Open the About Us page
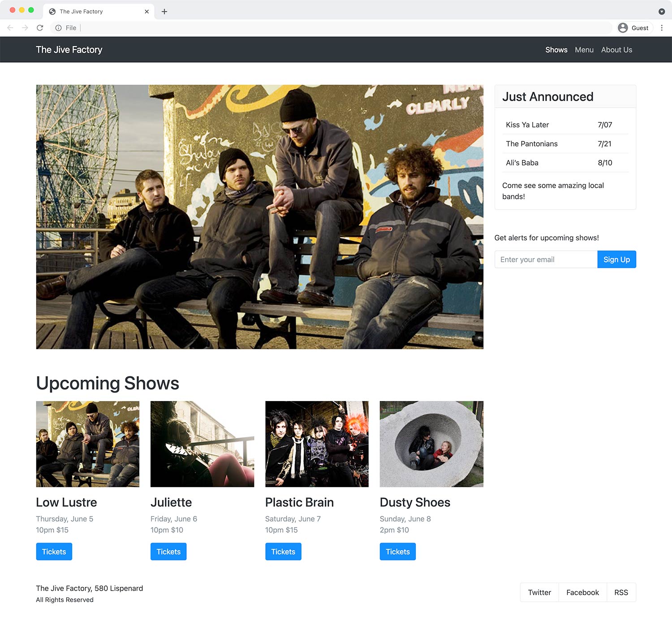 616,50
